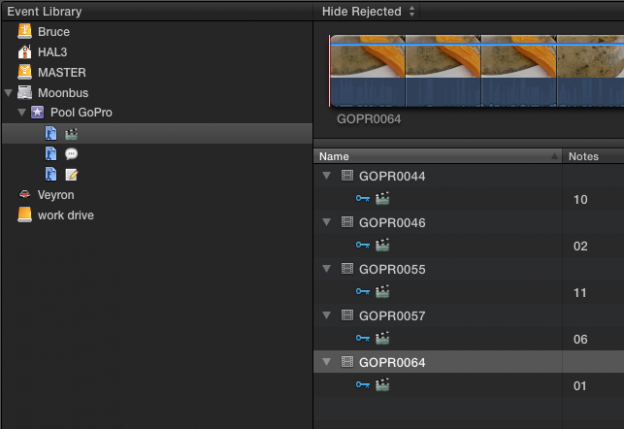
Task: Click the blue key icon under GOPR0044
Action: [x=363, y=198]
